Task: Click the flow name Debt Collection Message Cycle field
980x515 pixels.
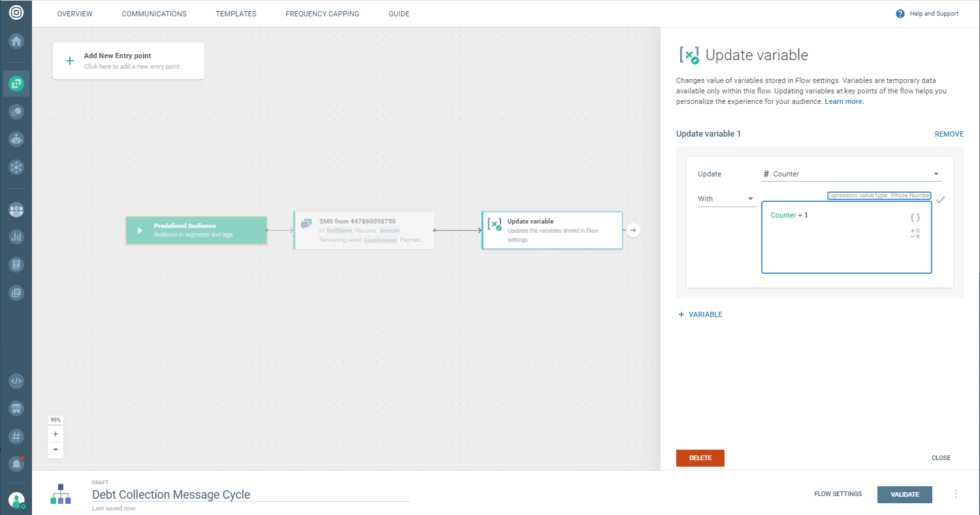Action: click(x=251, y=495)
